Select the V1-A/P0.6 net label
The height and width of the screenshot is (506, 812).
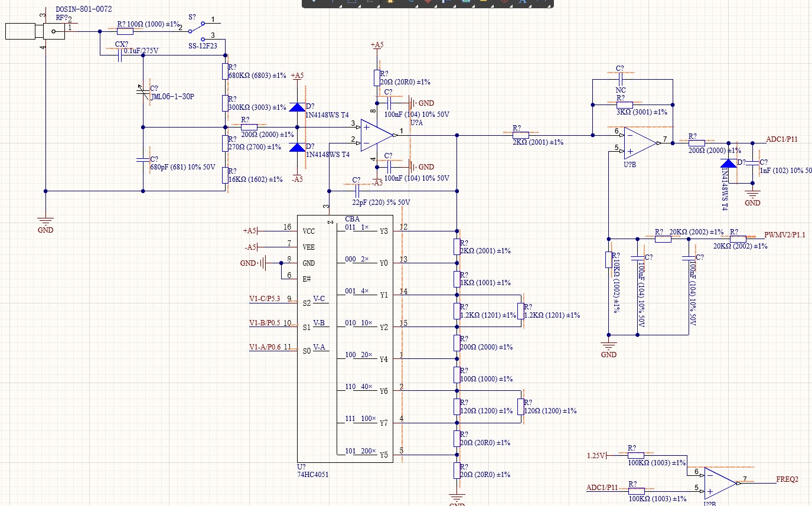[x=265, y=347]
